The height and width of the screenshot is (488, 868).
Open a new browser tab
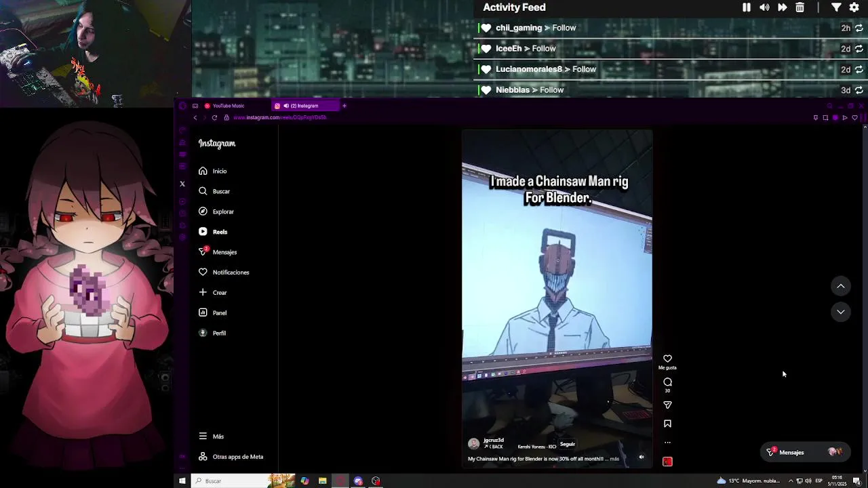pos(344,106)
